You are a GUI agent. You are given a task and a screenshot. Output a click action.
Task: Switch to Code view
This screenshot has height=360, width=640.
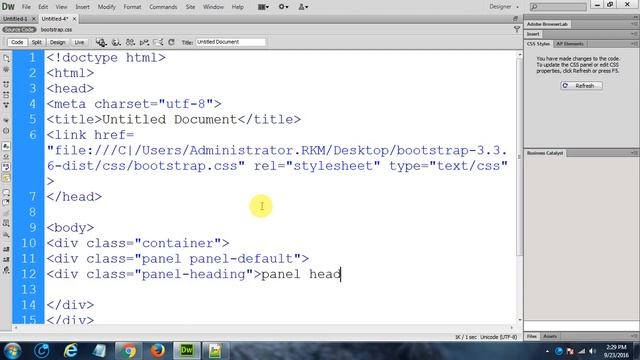(17, 42)
